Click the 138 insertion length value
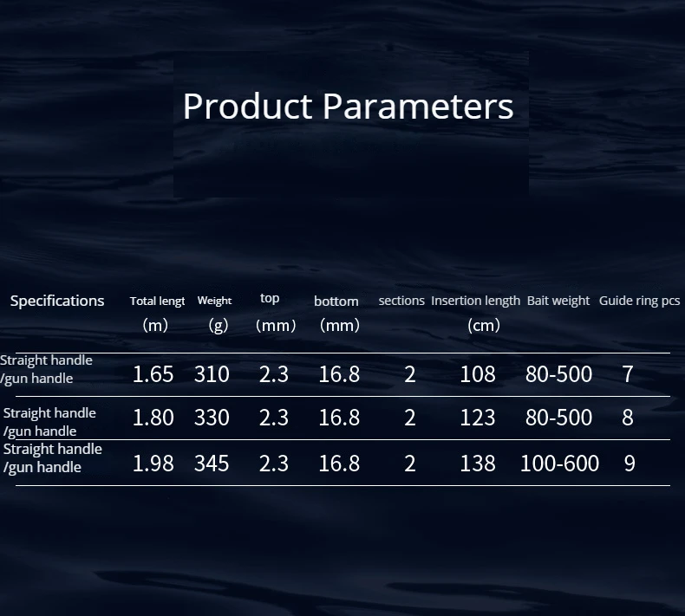The width and height of the screenshot is (685, 616). (x=478, y=464)
